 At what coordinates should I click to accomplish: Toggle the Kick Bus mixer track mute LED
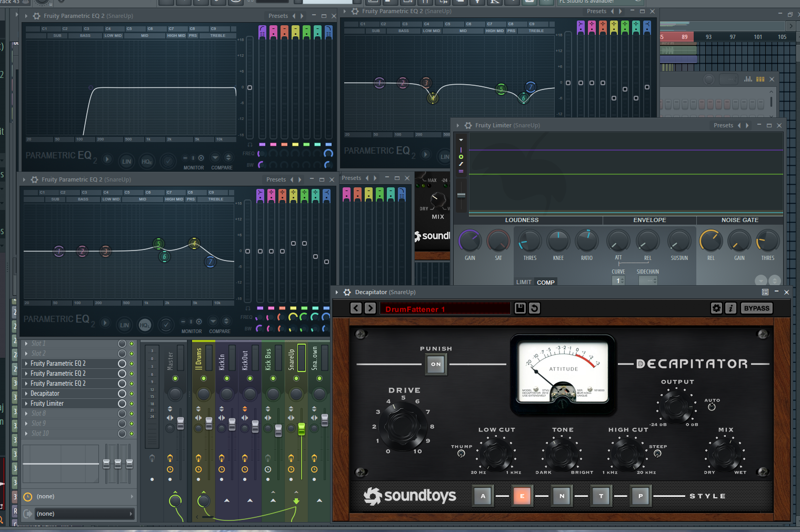(x=273, y=378)
